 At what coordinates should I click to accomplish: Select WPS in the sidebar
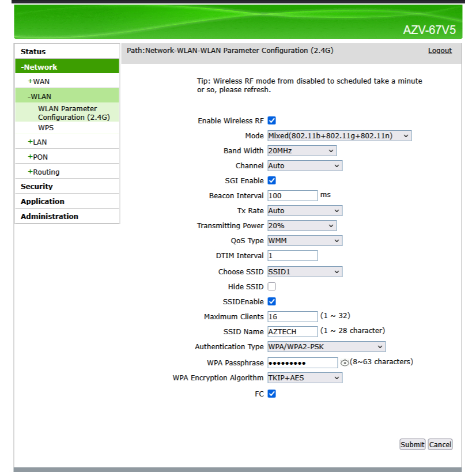[46, 127]
